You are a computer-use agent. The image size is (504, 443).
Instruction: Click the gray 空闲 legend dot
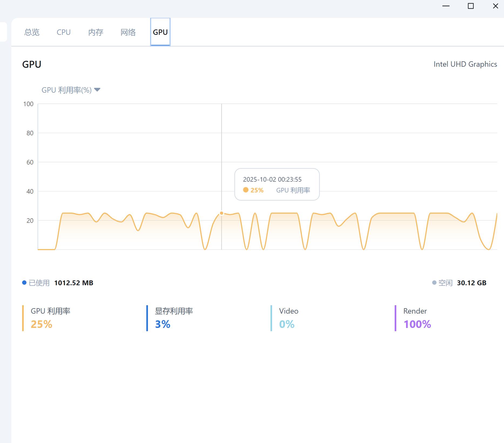coord(434,283)
